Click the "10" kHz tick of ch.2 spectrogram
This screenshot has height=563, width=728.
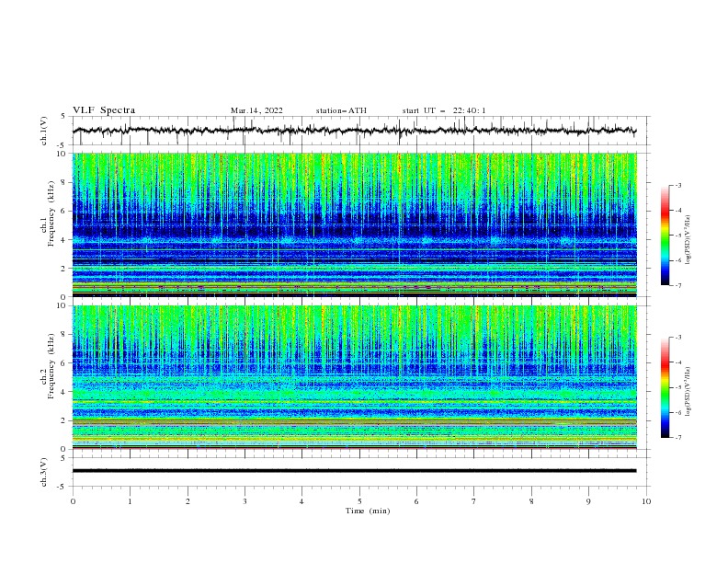point(63,305)
